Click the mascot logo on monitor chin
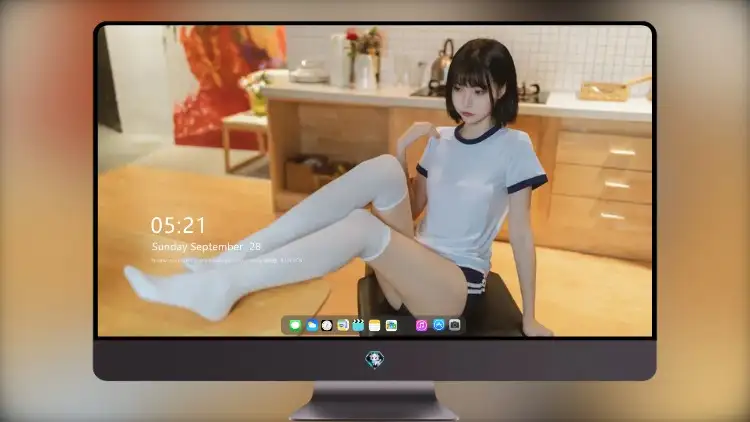Screen dimensions: 750x422 click(x=375, y=359)
